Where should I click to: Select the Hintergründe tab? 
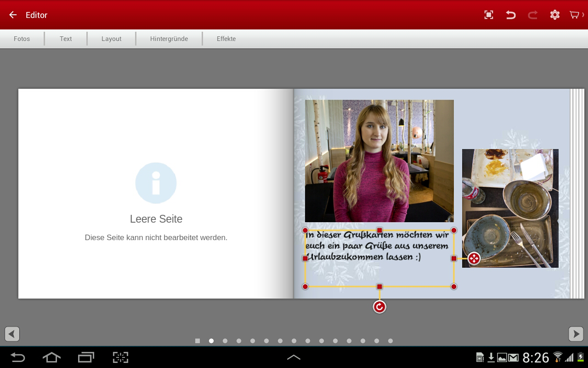click(x=169, y=39)
